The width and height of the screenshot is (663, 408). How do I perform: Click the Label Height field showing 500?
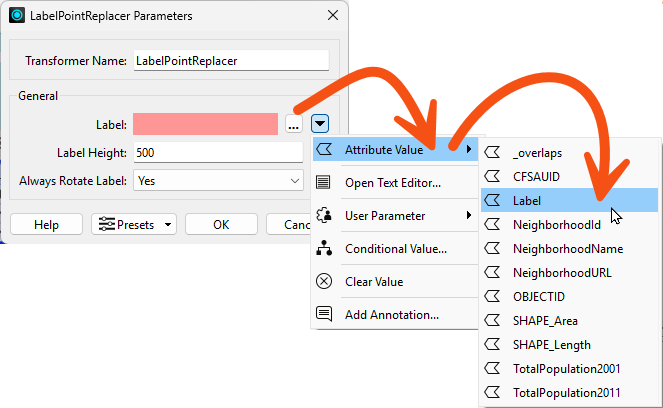tap(218, 153)
